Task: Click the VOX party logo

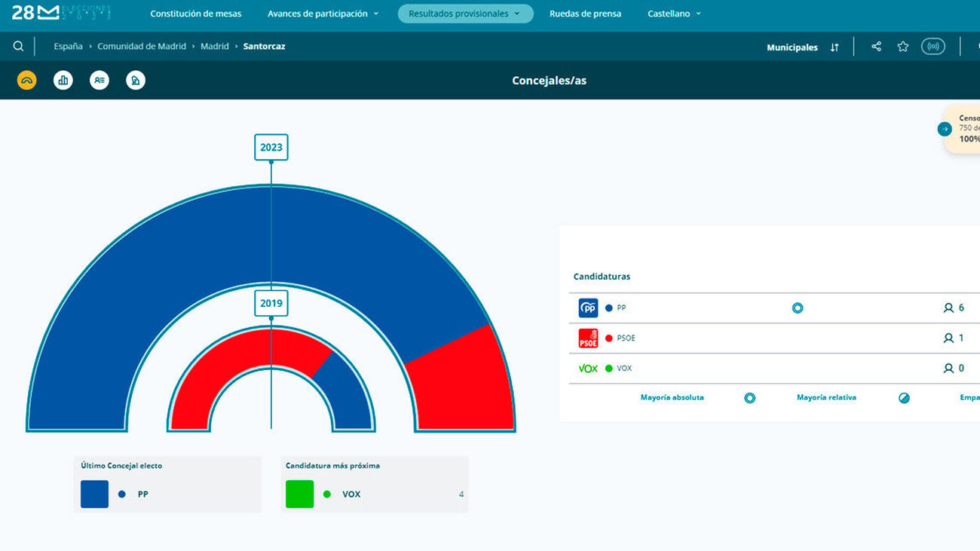Action: pyautogui.click(x=588, y=369)
